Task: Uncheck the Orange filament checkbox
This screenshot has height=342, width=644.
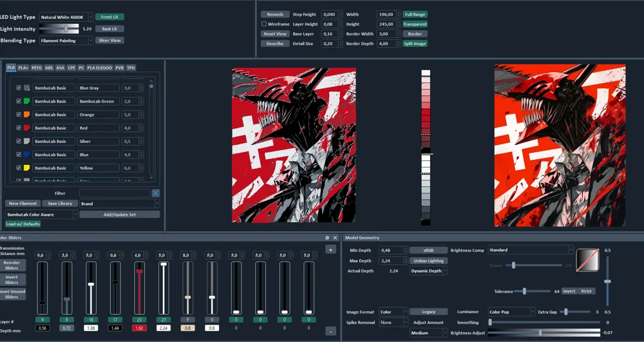Action: pos(19,115)
